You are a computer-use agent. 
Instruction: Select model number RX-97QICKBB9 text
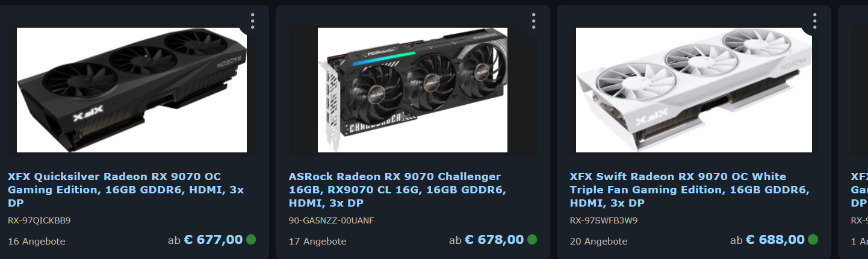point(39,220)
